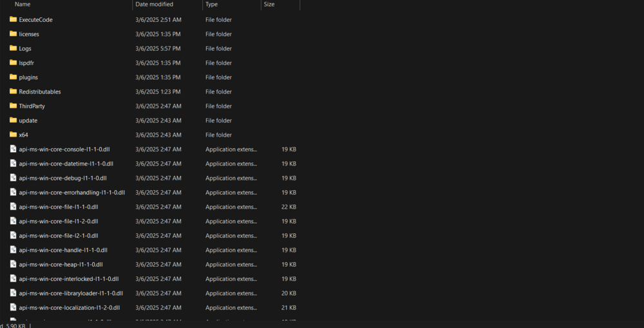Image resolution: width=644 pixels, height=328 pixels.
Task: Click the Redistributables folder icon
Action: 13,92
